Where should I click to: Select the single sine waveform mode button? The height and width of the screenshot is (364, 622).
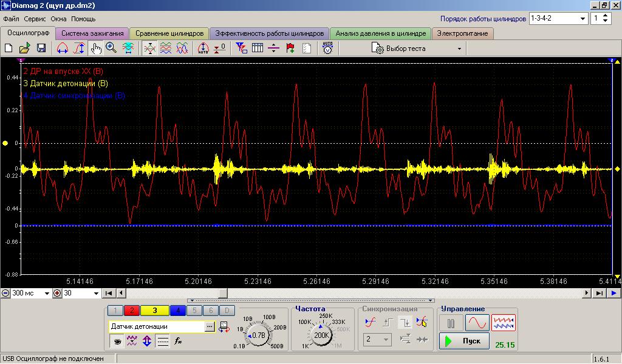pos(477,323)
